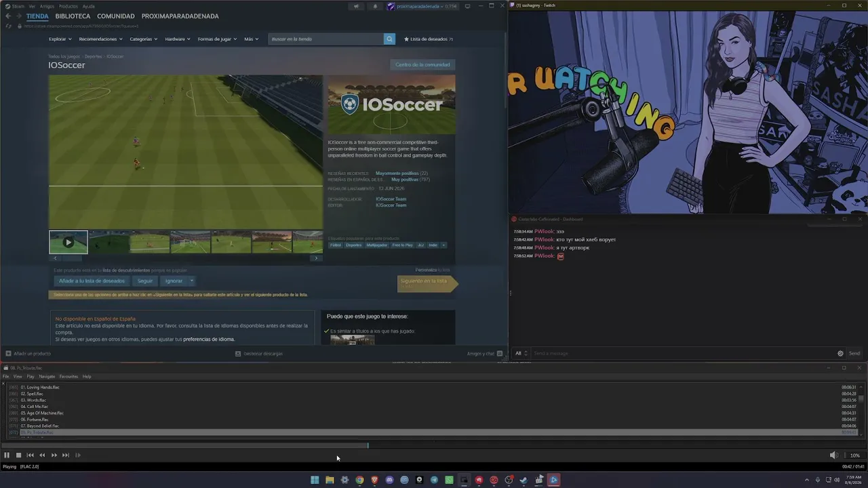Open Steam announcements megaphone icon
The width and height of the screenshot is (868, 488).
pyautogui.click(x=356, y=6)
